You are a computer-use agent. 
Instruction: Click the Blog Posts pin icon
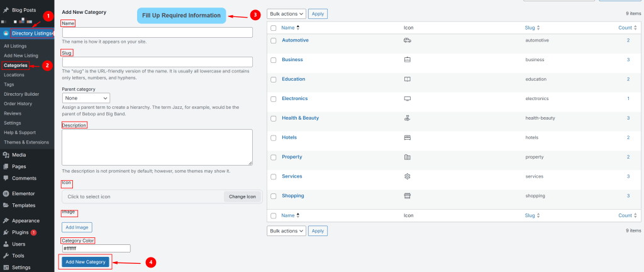[6, 10]
